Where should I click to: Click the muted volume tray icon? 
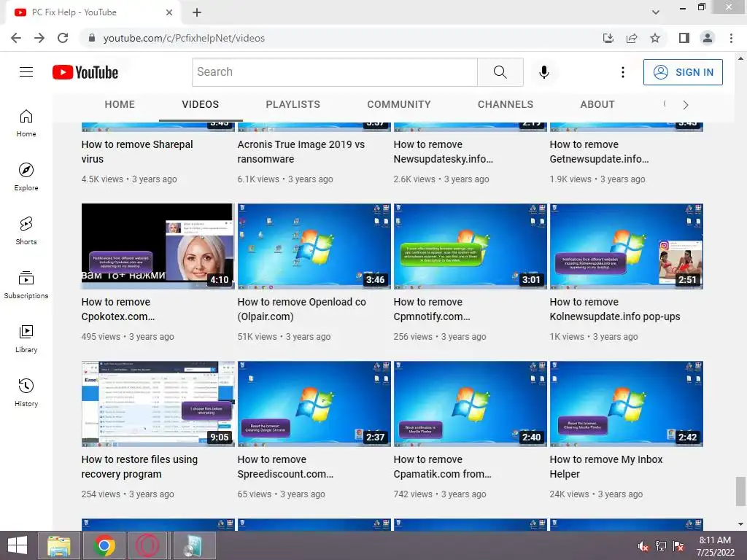[643, 546]
